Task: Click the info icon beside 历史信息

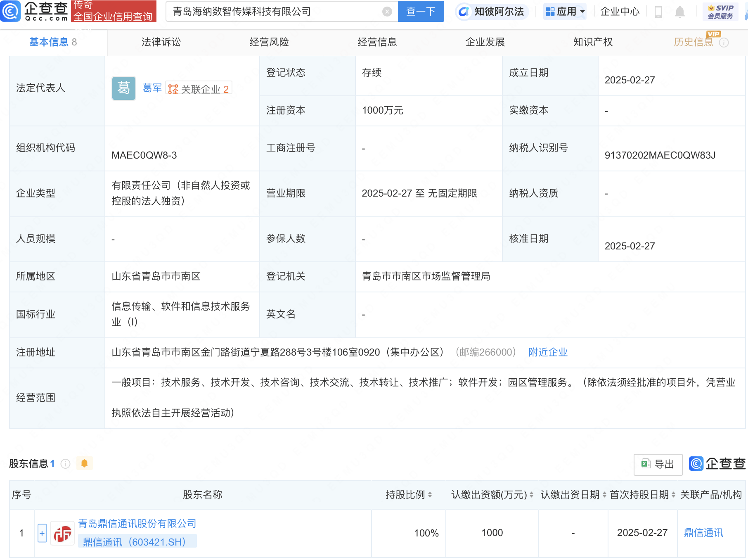Action: 724,43
